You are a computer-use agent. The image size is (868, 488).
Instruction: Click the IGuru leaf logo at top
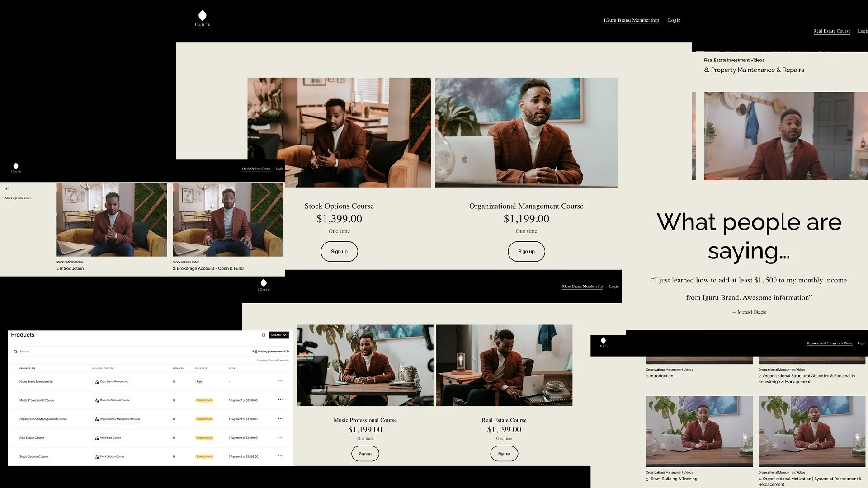point(203,16)
